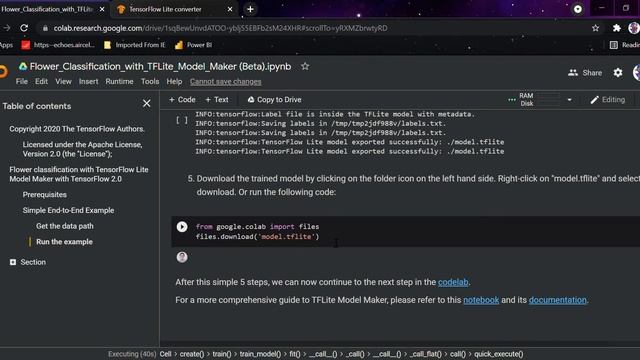The height and width of the screenshot is (360, 640).
Task: Open the Tools menu
Action: [x=150, y=82]
